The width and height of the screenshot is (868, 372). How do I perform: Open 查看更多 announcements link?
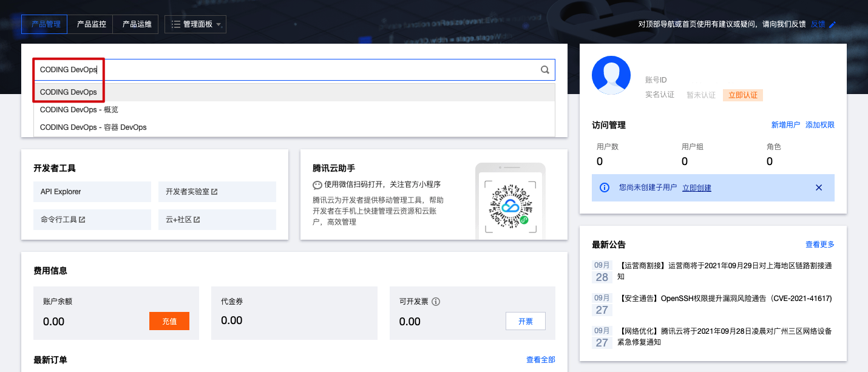820,244
